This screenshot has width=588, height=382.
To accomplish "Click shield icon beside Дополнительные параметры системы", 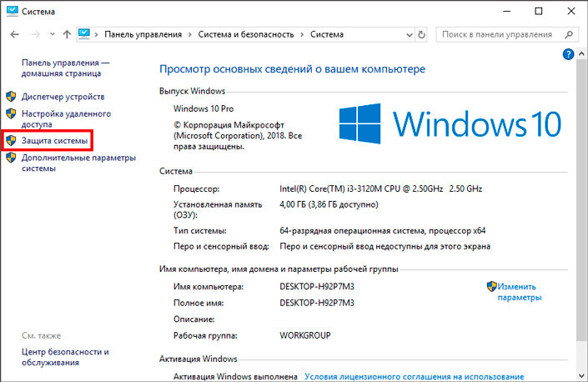I will [x=11, y=158].
